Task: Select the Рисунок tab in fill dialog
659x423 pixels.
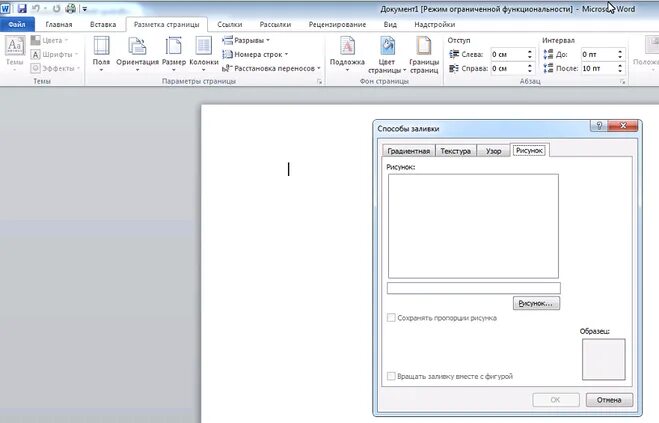Action: click(x=530, y=150)
